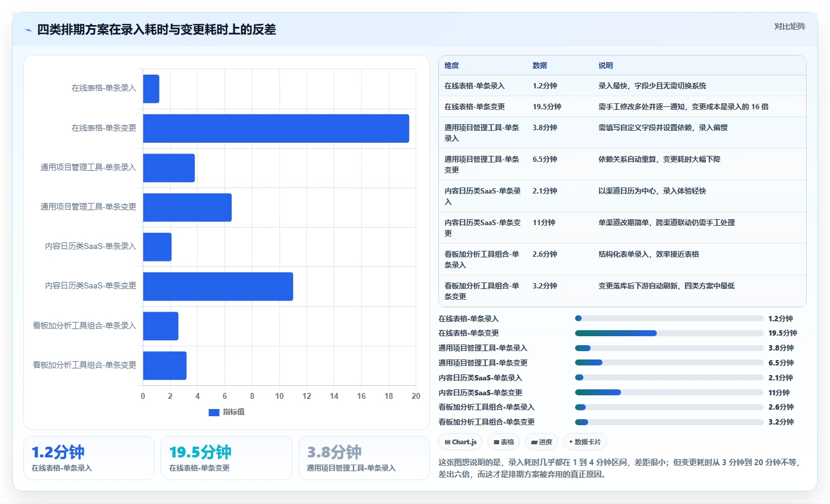
Task: Open the 3.8分钟 通用项目管理工具-单条录入 stat card
Action: coord(364,458)
